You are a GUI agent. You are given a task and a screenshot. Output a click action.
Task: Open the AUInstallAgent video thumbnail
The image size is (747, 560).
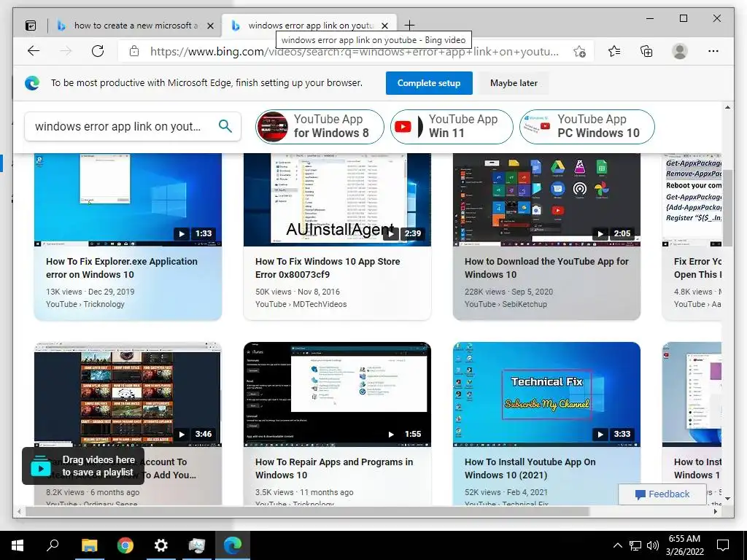[x=337, y=200]
